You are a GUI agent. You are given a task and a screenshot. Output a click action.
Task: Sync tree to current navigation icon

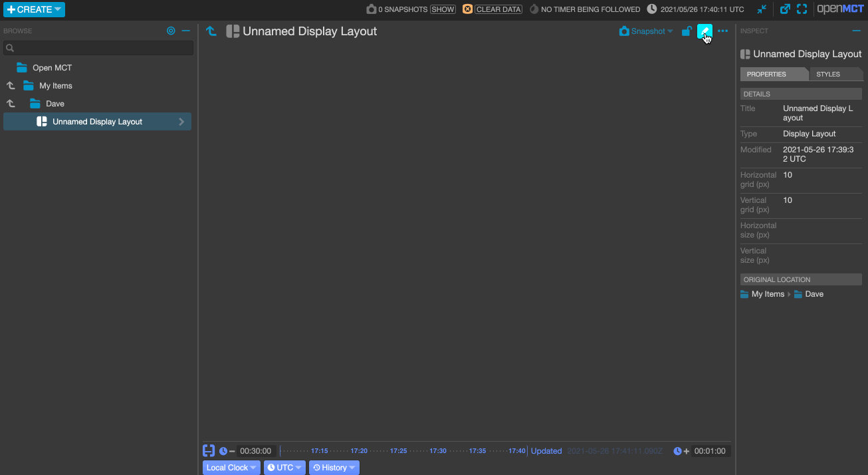click(x=171, y=31)
